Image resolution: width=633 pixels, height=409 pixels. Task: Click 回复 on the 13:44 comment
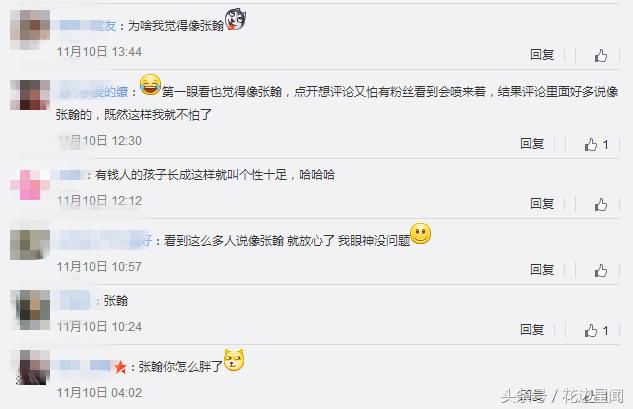542,55
